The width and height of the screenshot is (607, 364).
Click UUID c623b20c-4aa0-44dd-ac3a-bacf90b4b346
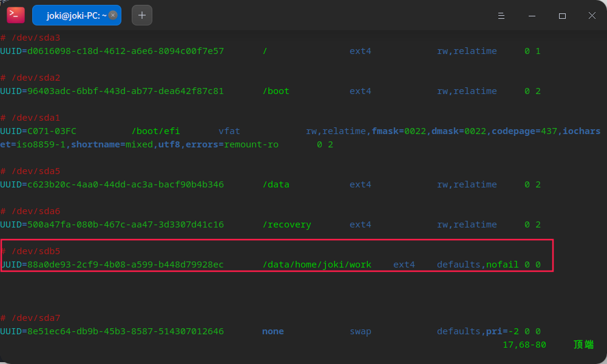click(x=126, y=184)
